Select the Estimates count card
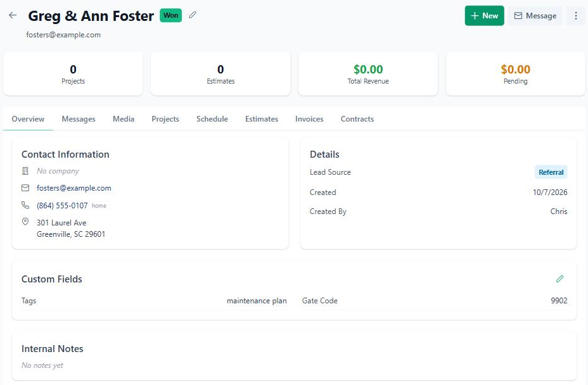 [220, 74]
